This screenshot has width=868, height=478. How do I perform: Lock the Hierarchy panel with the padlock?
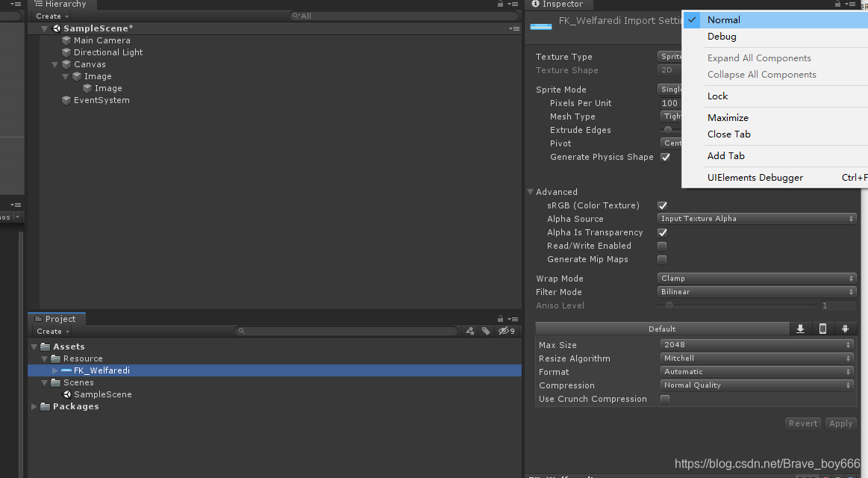(x=501, y=4)
